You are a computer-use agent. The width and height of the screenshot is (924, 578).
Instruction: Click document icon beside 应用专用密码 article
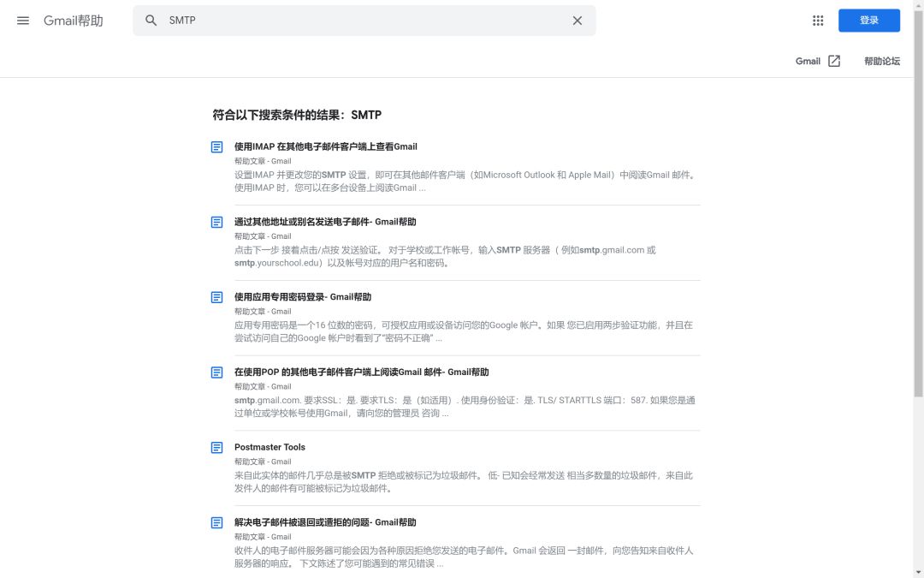(217, 297)
